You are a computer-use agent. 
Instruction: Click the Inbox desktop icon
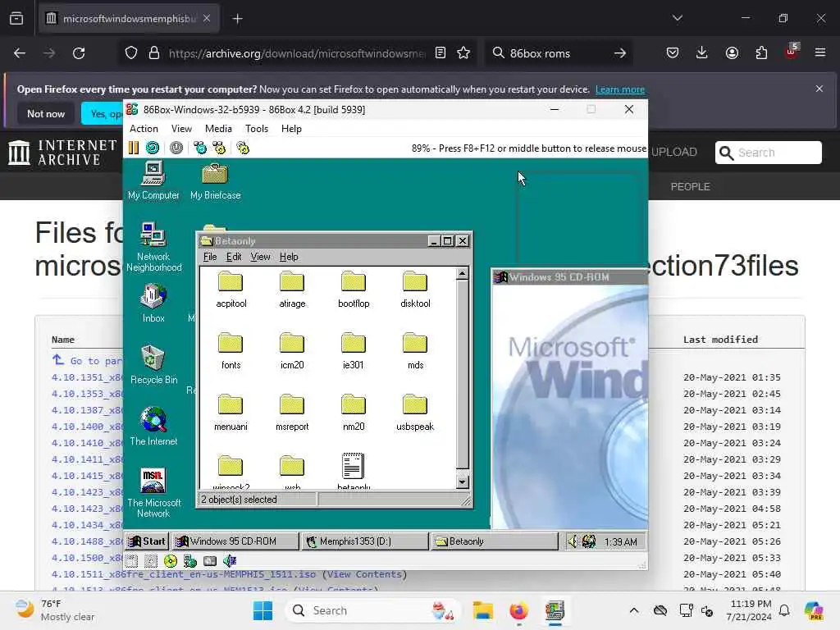(153, 304)
